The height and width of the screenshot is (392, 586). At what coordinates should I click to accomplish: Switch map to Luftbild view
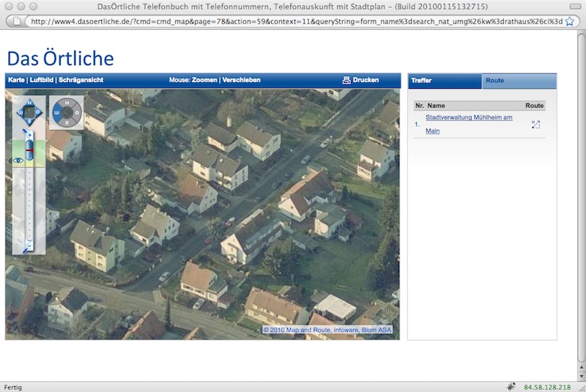tap(41, 80)
